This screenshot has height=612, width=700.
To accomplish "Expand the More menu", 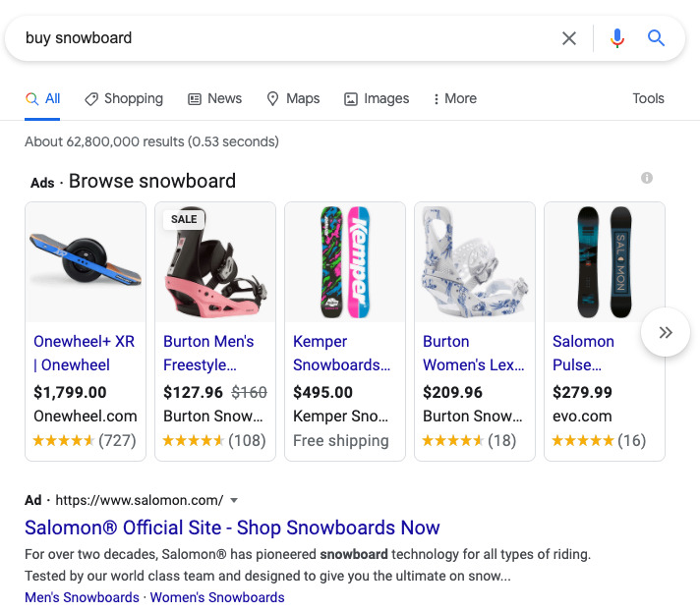I will 455,98.
